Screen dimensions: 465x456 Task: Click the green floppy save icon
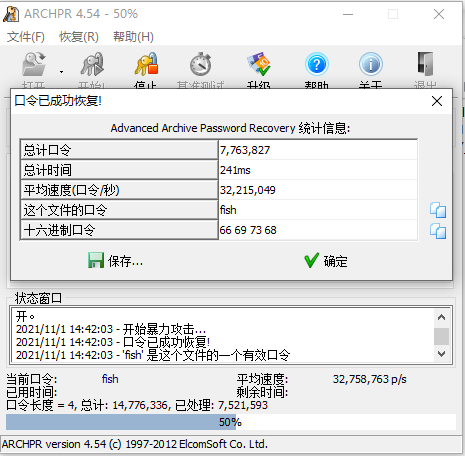(x=96, y=260)
